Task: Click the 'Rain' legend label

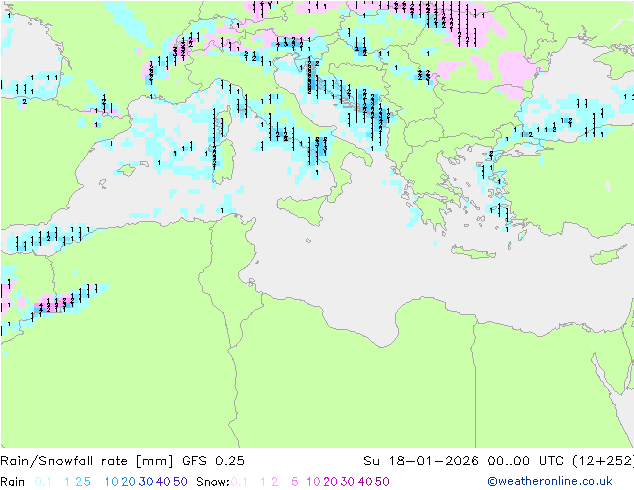Action: click(13, 482)
